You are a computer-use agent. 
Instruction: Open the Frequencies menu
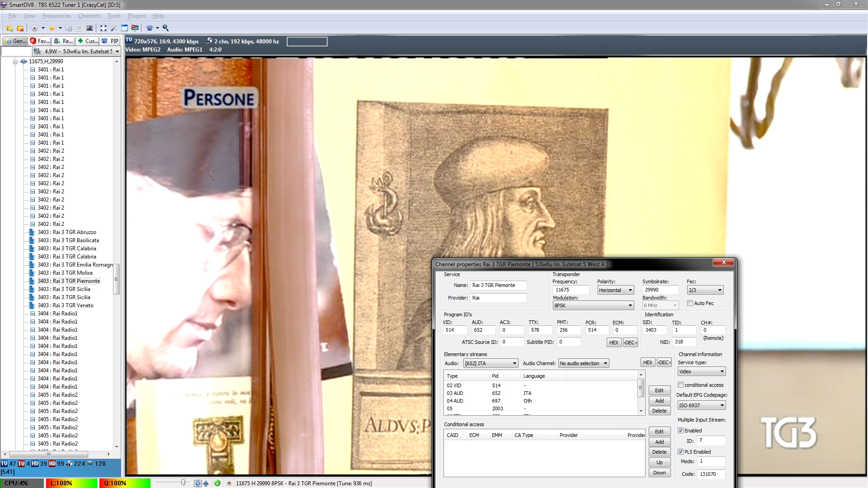tap(57, 16)
